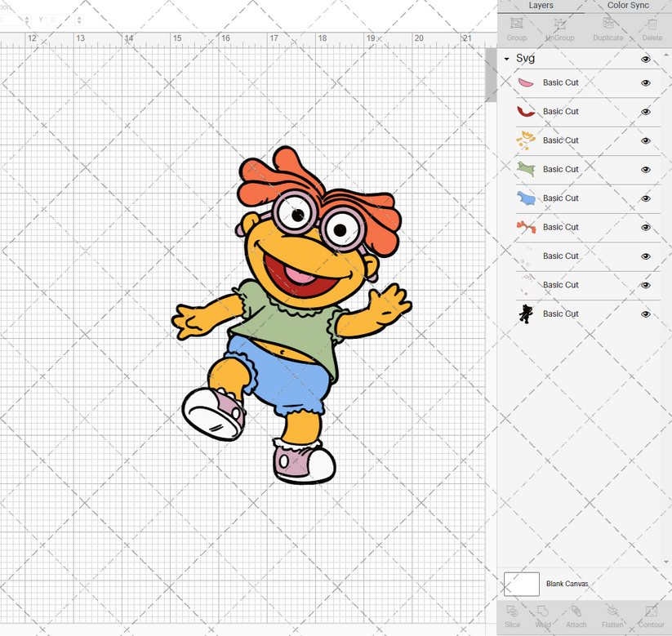Click the UnGroup icon
The image size is (672, 636).
tap(559, 29)
